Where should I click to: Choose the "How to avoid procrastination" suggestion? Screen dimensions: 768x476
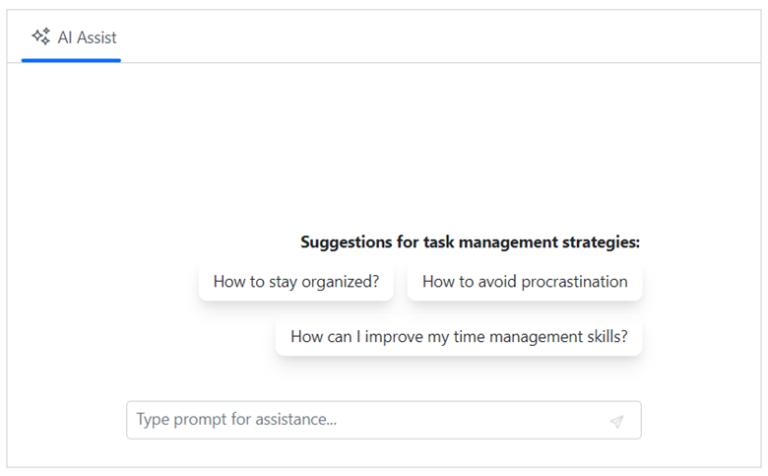[x=524, y=282]
